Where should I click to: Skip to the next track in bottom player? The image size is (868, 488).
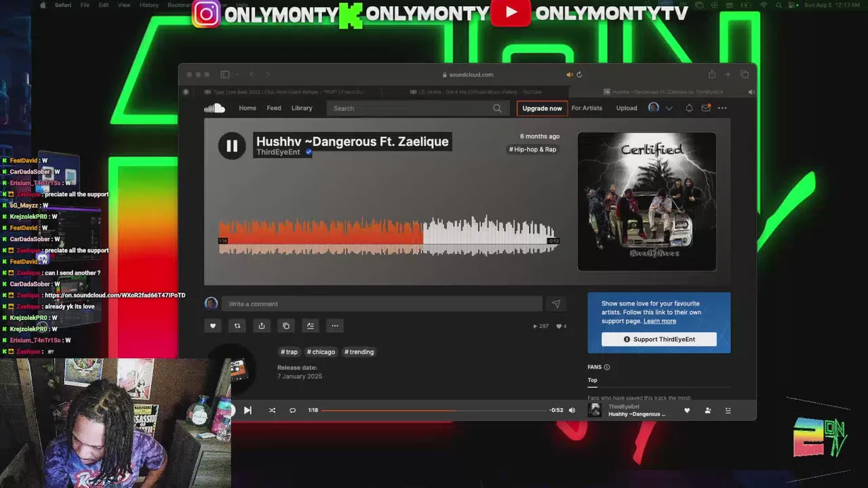coord(248,410)
